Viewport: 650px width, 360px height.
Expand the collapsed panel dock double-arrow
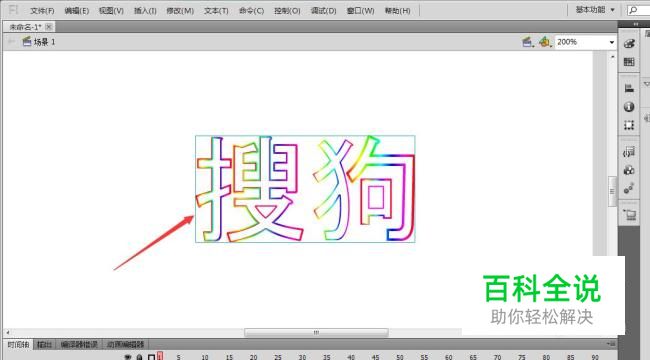(x=636, y=24)
